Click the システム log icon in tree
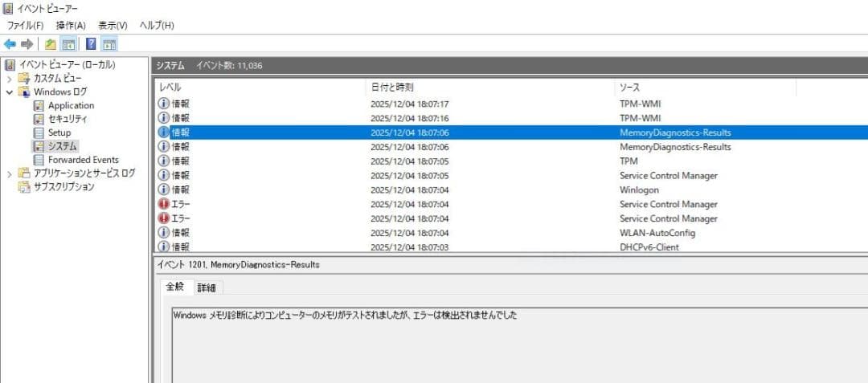This screenshot has height=383, width=868. (39, 146)
